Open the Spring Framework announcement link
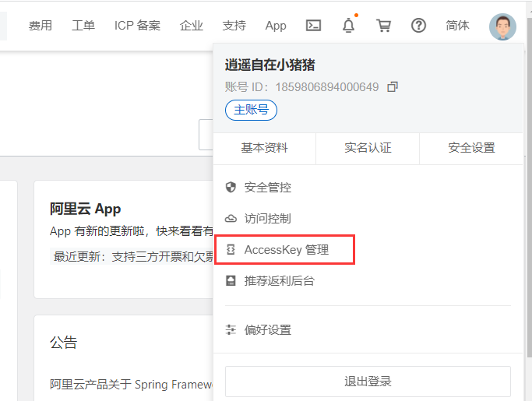This screenshot has height=401, width=532. [x=132, y=385]
